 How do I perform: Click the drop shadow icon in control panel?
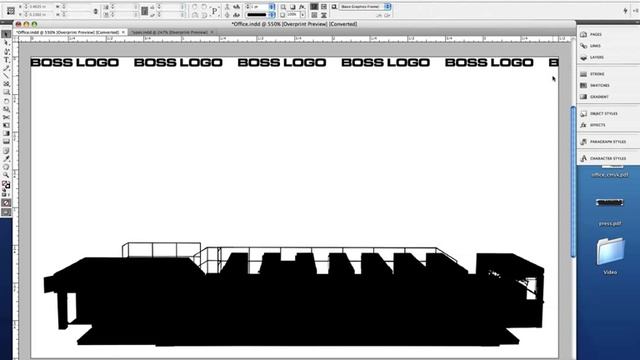coord(293,7)
